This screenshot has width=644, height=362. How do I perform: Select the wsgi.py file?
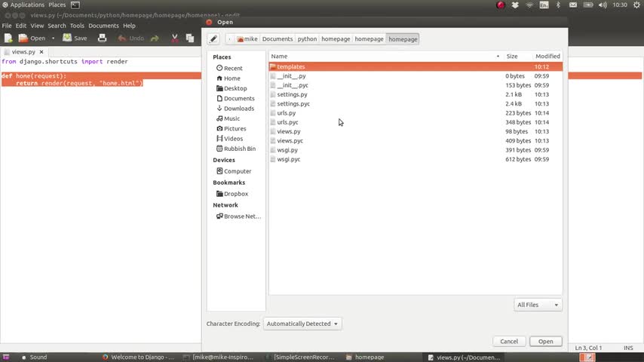[416, 150]
